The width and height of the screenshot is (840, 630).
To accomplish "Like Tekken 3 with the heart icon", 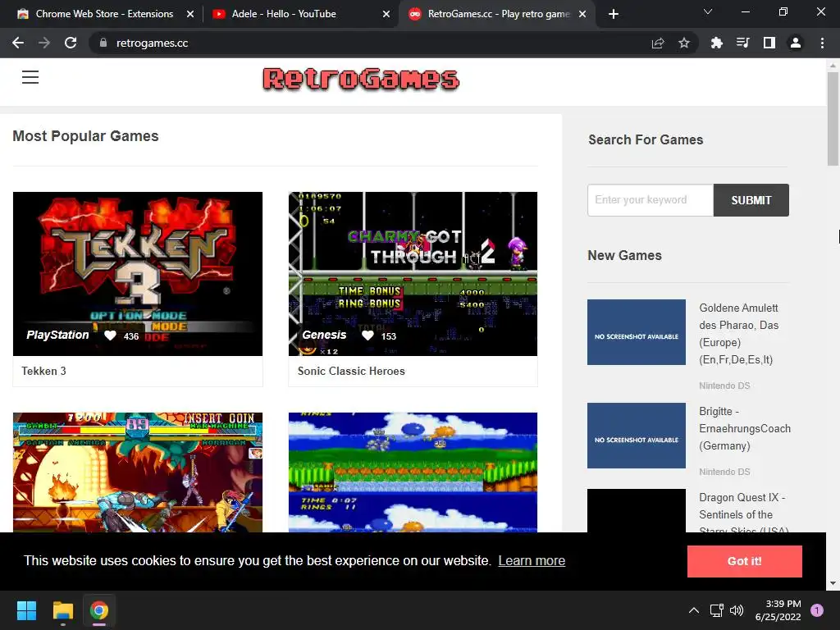I will pos(110,336).
